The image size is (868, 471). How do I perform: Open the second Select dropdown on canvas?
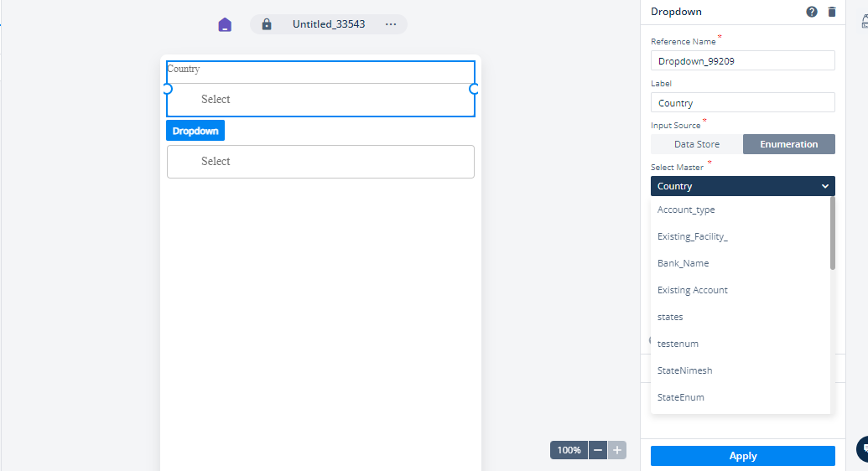pos(320,162)
